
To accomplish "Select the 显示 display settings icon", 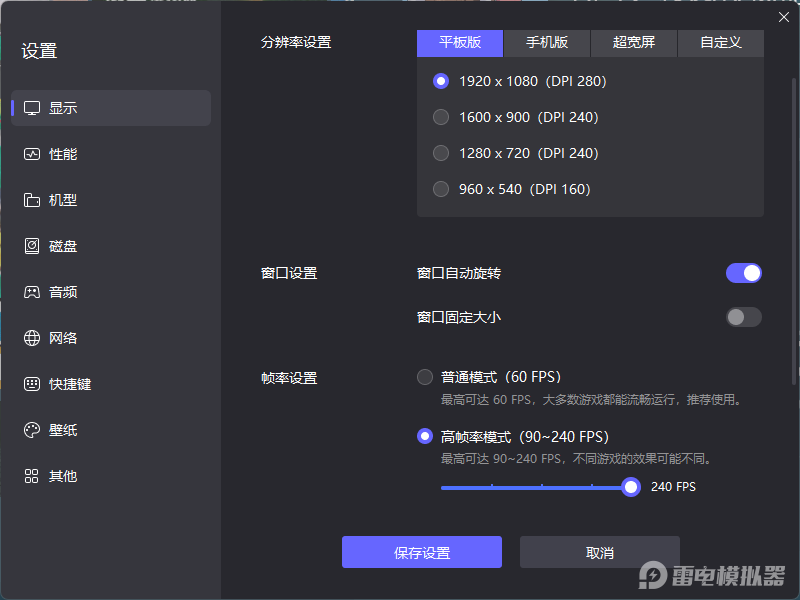I will [x=62, y=108].
